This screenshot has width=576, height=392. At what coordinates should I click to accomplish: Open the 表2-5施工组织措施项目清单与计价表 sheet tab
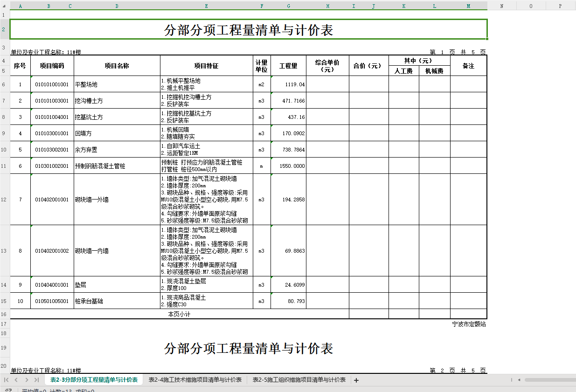pyautogui.click(x=299, y=380)
